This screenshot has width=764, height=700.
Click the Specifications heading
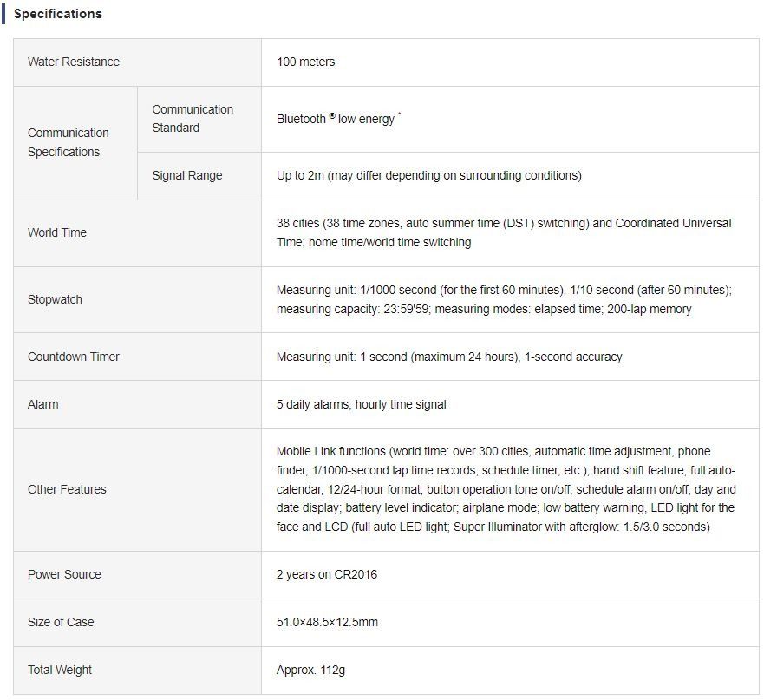(57, 14)
